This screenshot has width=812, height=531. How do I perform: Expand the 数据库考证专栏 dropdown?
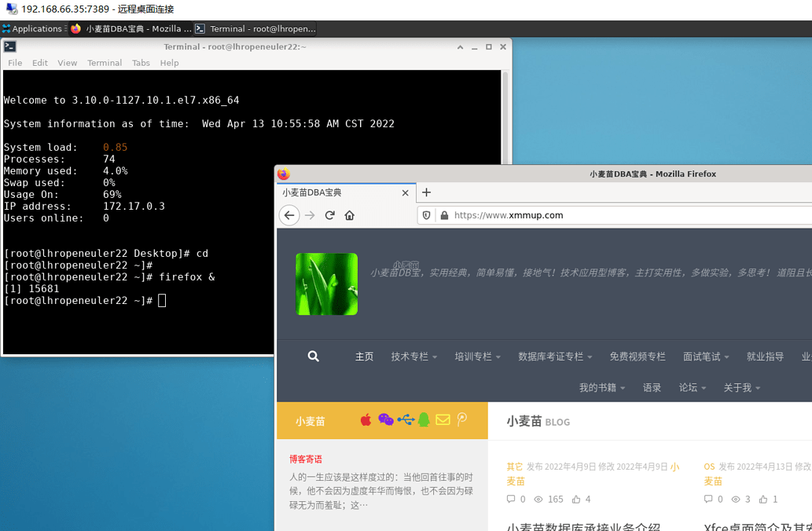click(555, 357)
